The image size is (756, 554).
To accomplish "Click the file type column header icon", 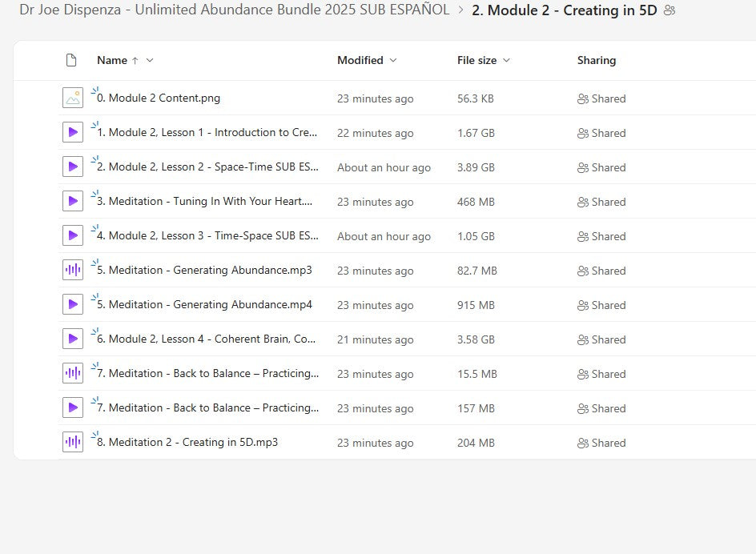I will point(70,59).
